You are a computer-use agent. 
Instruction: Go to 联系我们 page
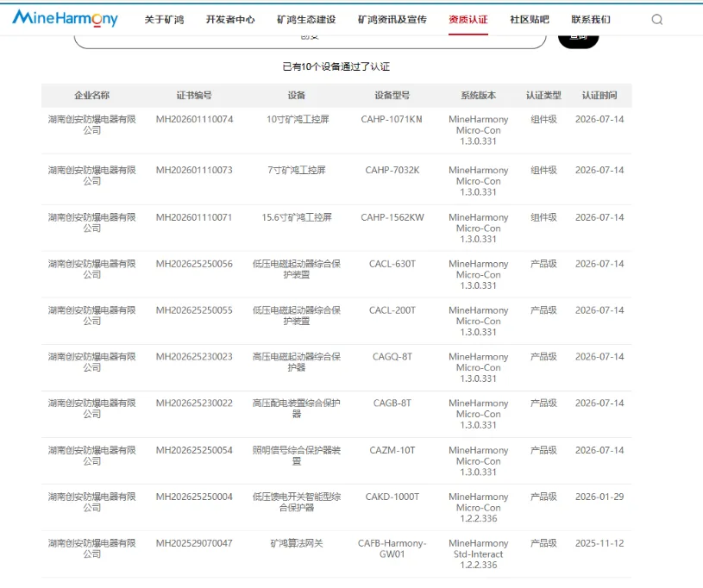pos(591,19)
